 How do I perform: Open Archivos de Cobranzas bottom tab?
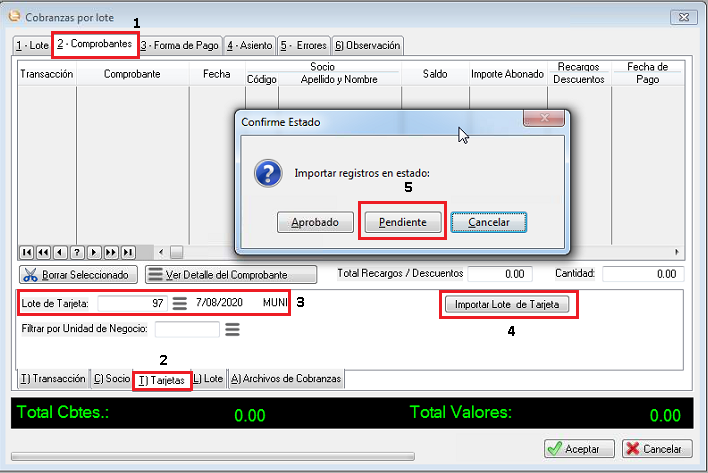[x=285, y=379]
